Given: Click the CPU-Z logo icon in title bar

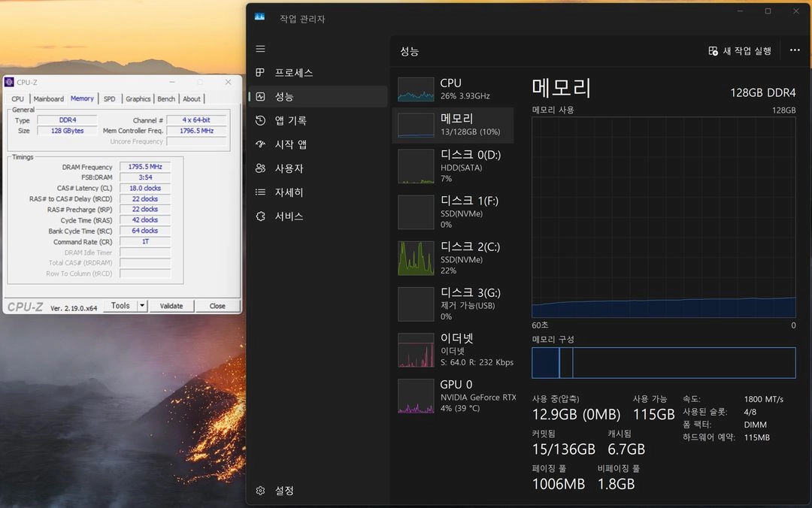Looking at the screenshot, I should click(x=9, y=82).
